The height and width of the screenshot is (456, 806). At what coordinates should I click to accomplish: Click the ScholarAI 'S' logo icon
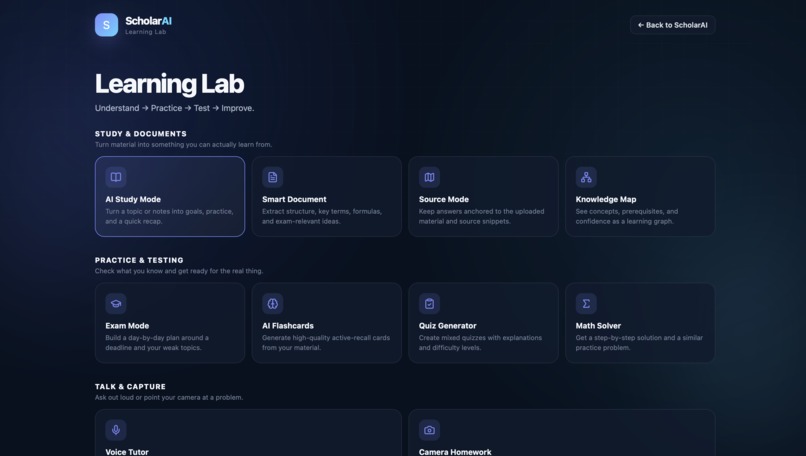(106, 25)
